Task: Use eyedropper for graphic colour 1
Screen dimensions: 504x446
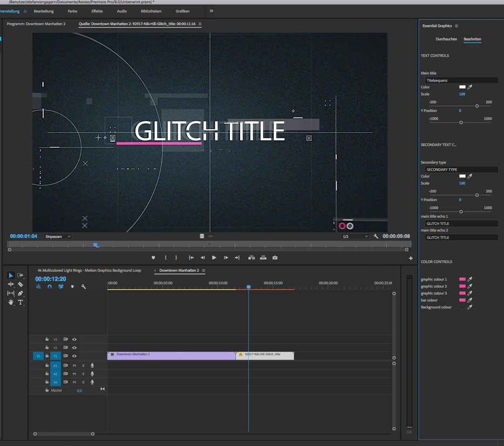Action: click(x=470, y=279)
